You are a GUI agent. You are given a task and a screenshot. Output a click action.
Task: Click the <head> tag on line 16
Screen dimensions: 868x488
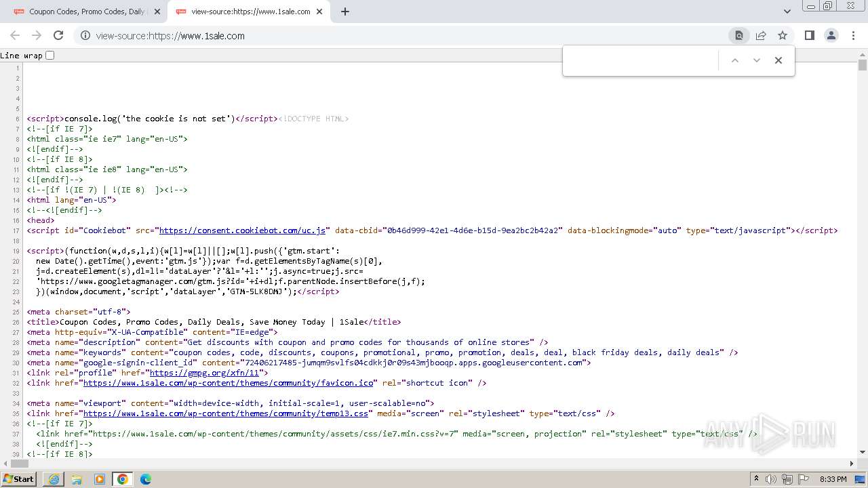[x=41, y=220]
